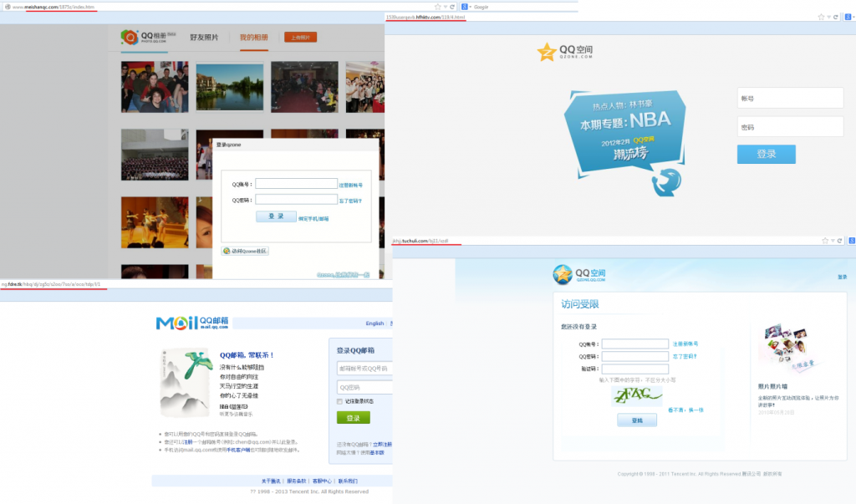
Task: Open the lake and trees photo thumbnail
Action: [x=229, y=87]
